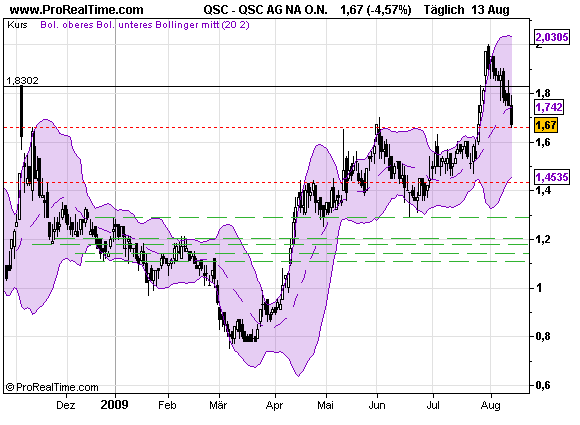Viewport: 580px width, 425px height.
Task: Click the lower Bollinger value 1,4535
Action: [x=552, y=177]
